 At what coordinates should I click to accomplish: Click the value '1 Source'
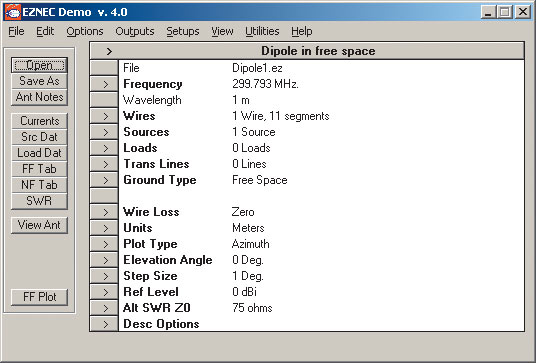(254, 132)
